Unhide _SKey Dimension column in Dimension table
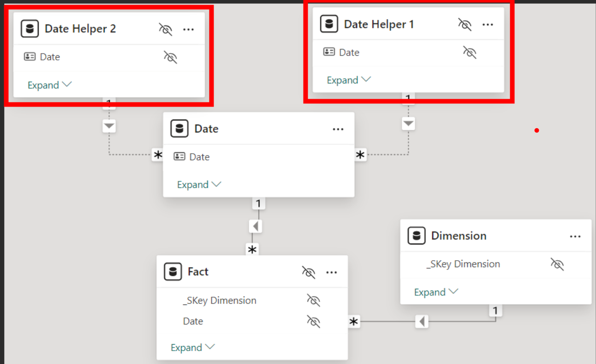The image size is (596, 364). tap(557, 264)
